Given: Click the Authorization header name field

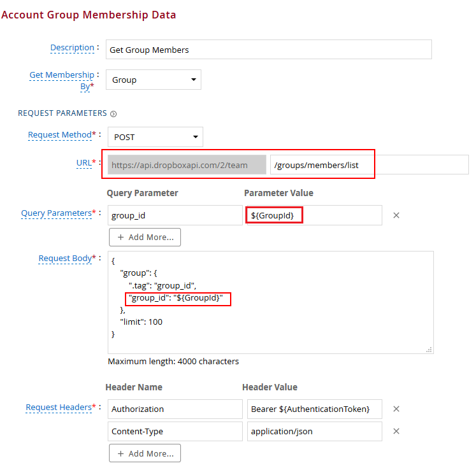Looking at the screenshot, I should (175, 409).
